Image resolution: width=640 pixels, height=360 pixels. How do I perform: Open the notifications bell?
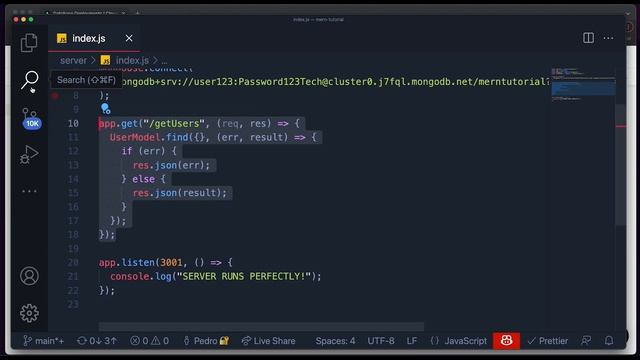pos(609,340)
